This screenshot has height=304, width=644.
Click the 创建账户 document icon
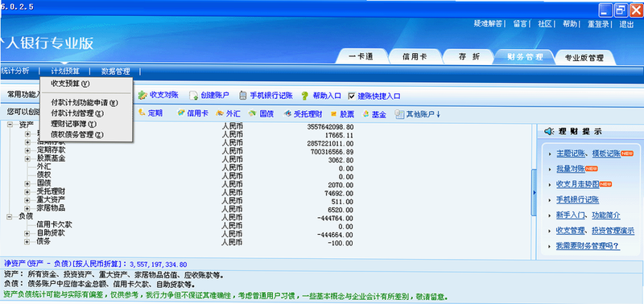tap(194, 96)
